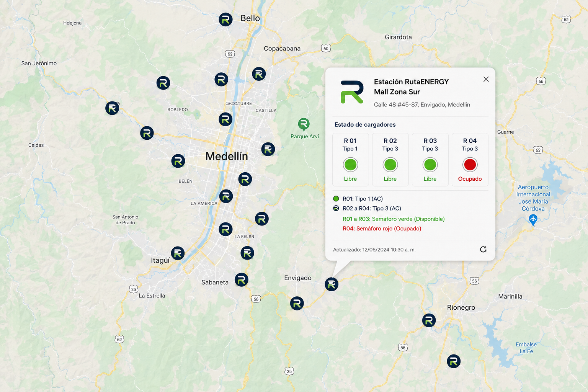Select the R 02 Tipo 3 charger card
This screenshot has height=392, width=588.
click(x=390, y=160)
